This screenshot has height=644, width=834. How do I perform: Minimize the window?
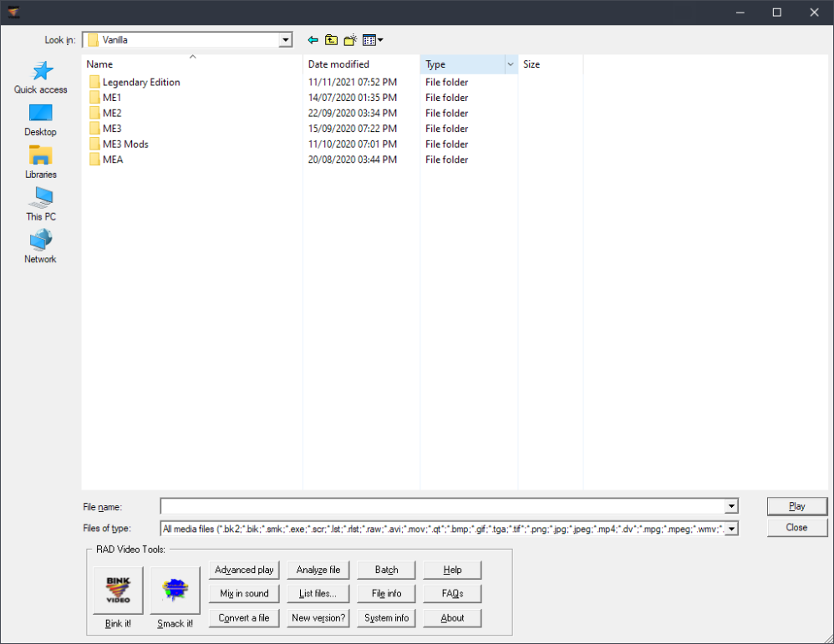point(740,13)
